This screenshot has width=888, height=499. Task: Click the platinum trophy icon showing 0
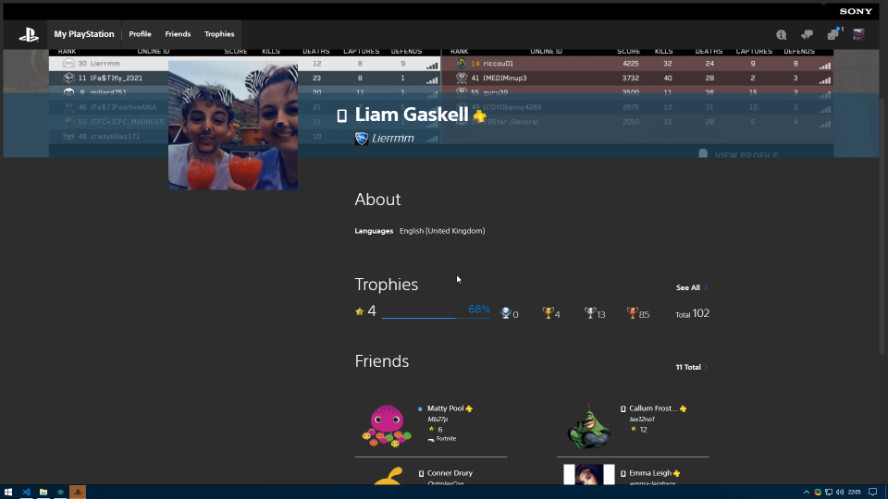pyautogui.click(x=506, y=313)
